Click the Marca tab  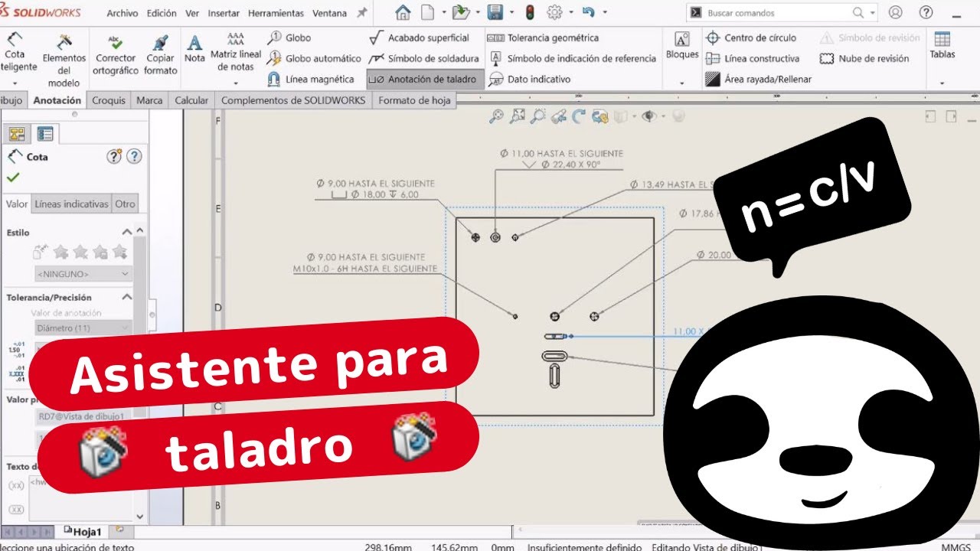coord(149,100)
